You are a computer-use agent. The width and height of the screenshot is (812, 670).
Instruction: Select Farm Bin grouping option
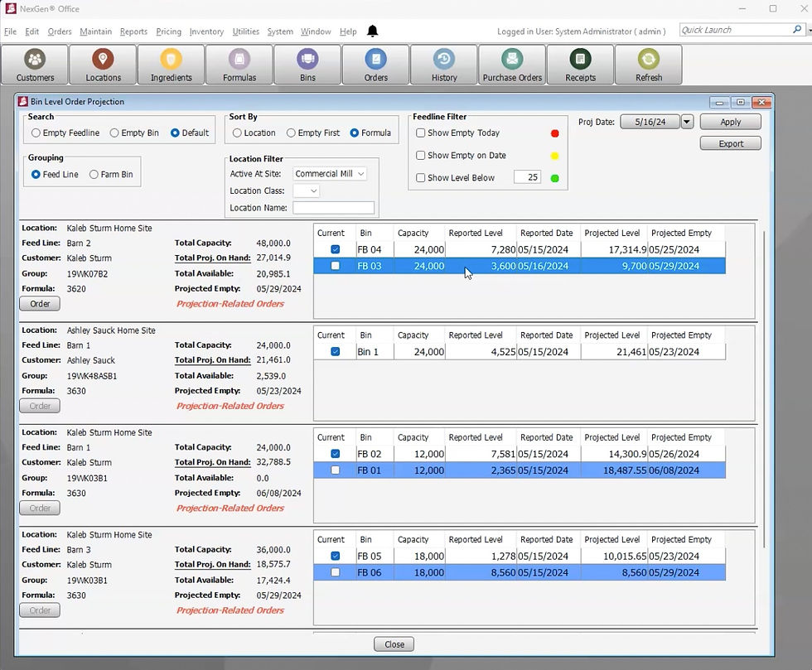pyautogui.click(x=94, y=175)
